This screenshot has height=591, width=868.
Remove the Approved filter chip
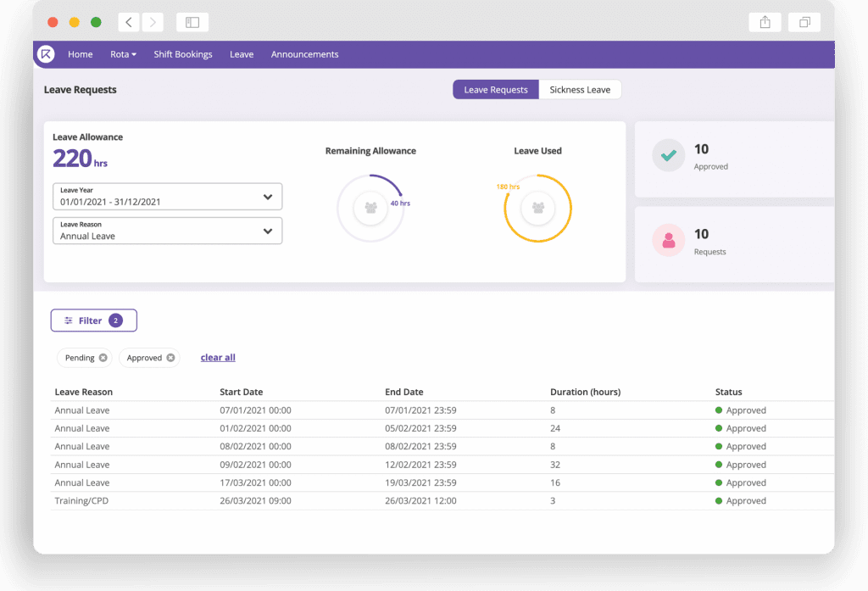point(170,358)
